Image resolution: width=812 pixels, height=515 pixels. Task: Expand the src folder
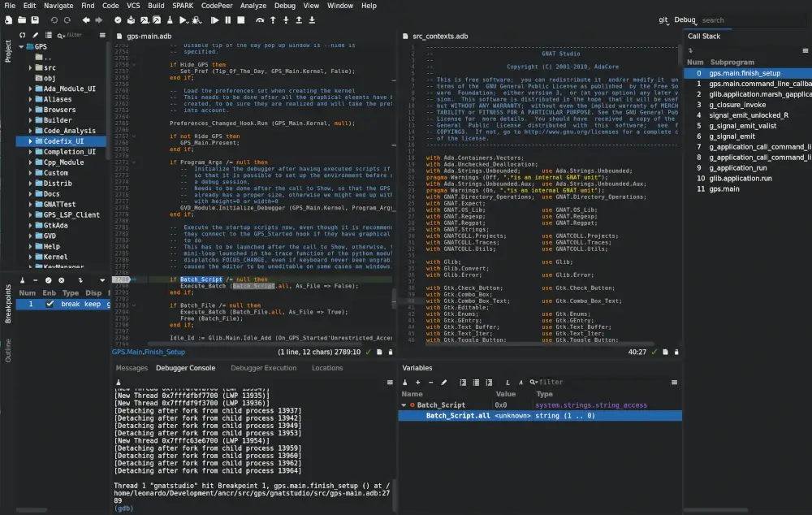30,68
